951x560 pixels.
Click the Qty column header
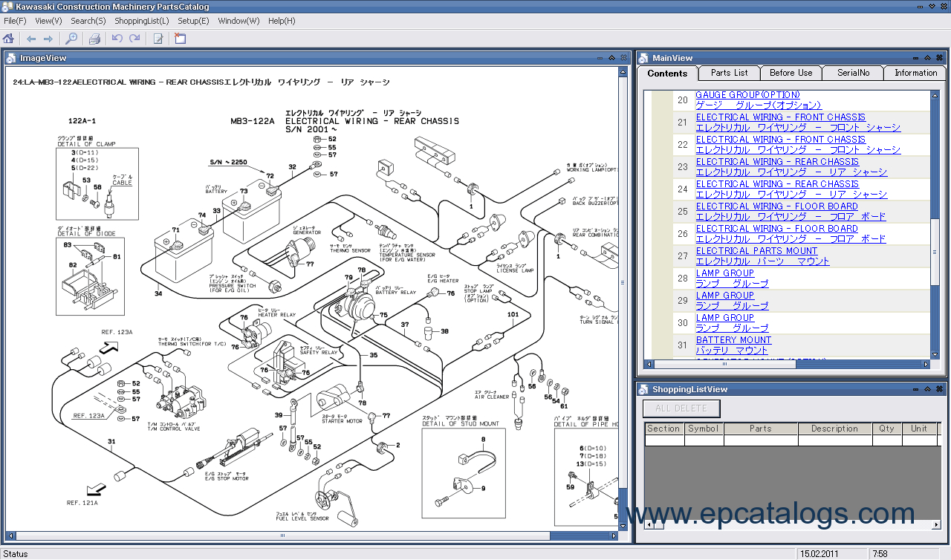click(886, 429)
